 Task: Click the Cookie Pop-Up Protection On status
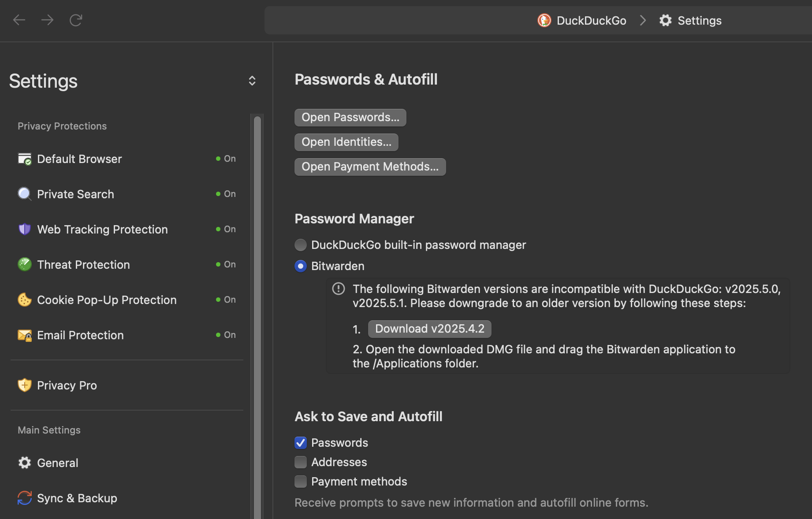tap(226, 300)
